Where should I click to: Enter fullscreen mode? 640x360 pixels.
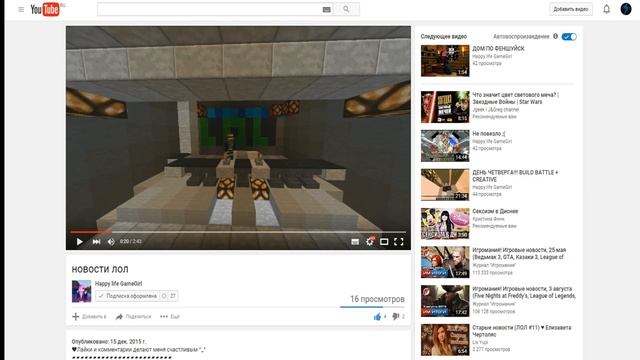pyautogui.click(x=399, y=242)
